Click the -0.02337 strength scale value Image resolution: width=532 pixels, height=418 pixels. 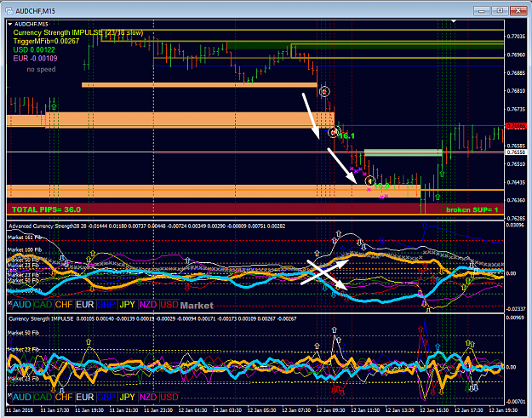[x=516, y=309]
